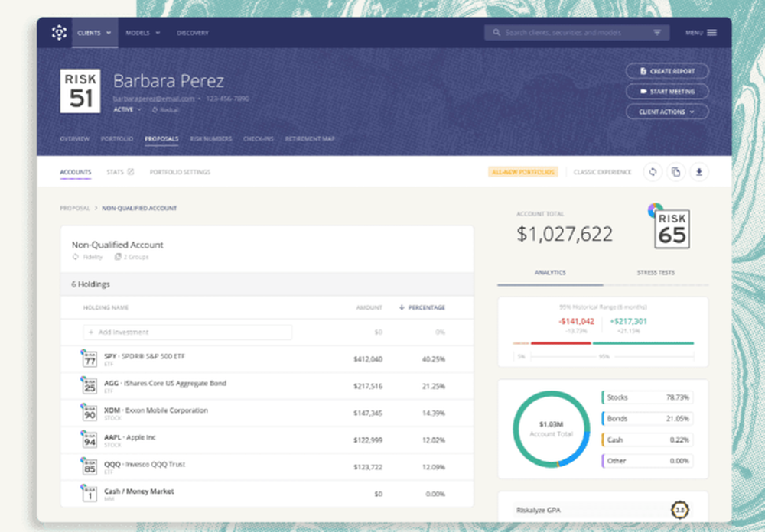Screen dimensions: 765x532
Task: Click the Cash risk 1 badge
Action: pyautogui.click(x=89, y=494)
